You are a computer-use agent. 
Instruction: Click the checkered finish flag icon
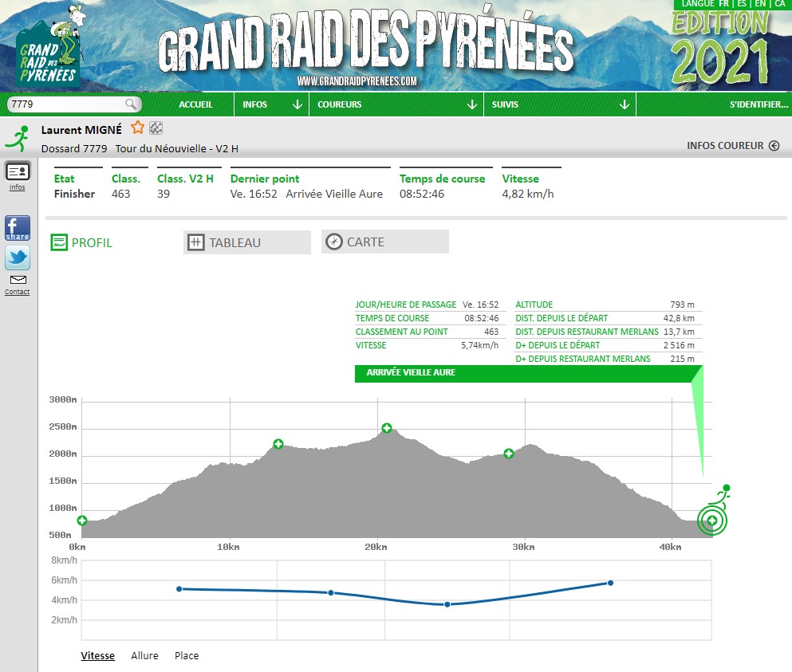156,128
